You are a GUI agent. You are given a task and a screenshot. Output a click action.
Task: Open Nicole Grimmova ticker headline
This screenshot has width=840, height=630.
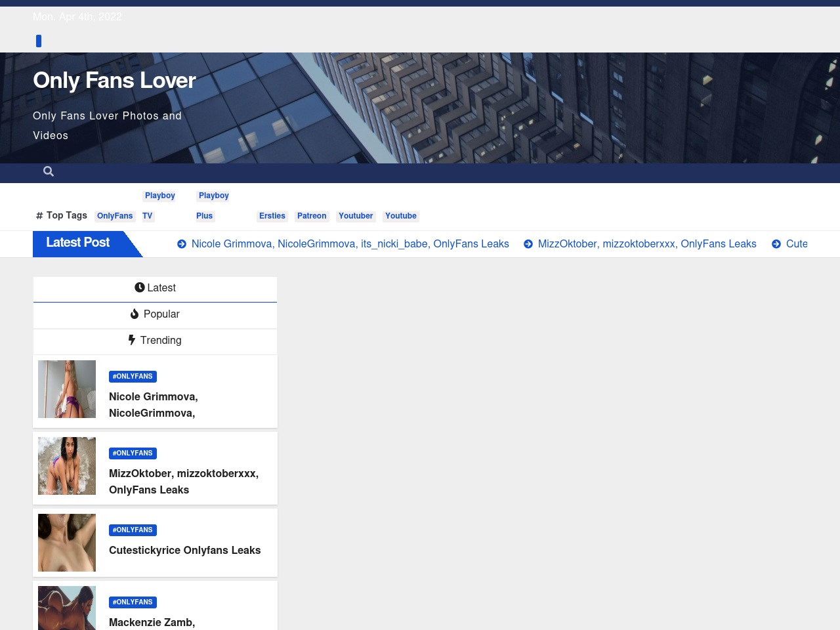(350, 244)
